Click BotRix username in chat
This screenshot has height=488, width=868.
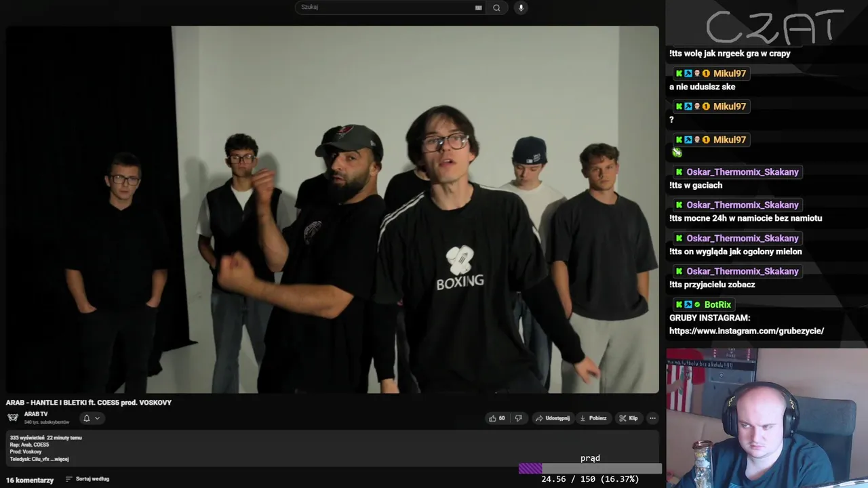(x=717, y=305)
